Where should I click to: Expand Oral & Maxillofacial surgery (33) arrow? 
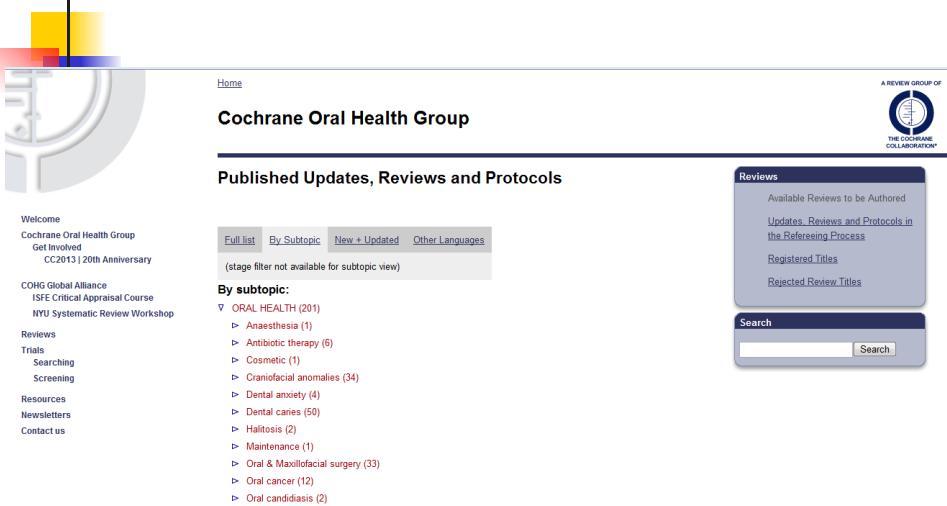[236, 464]
